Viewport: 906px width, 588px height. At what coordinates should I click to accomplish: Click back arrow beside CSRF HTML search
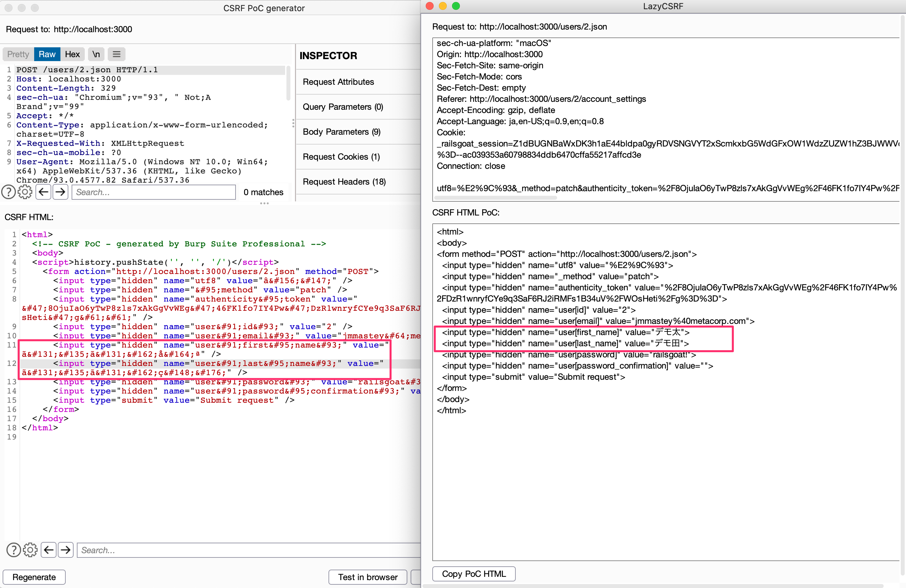tap(49, 550)
